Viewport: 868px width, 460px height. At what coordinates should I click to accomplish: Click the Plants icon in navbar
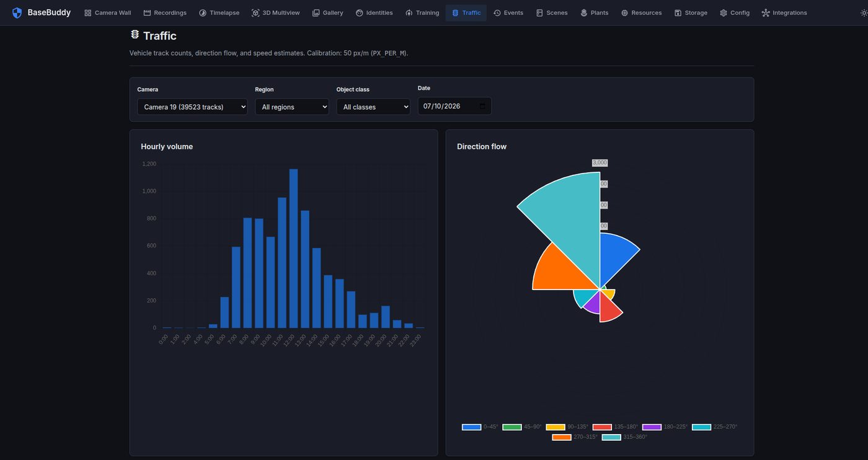pyautogui.click(x=584, y=12)
